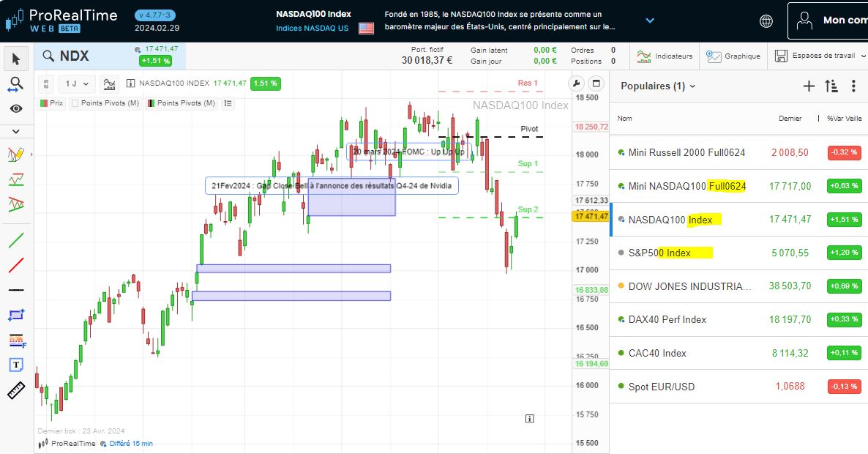Expand the NASDAQ100 description chevron

[x=650, y=21]
